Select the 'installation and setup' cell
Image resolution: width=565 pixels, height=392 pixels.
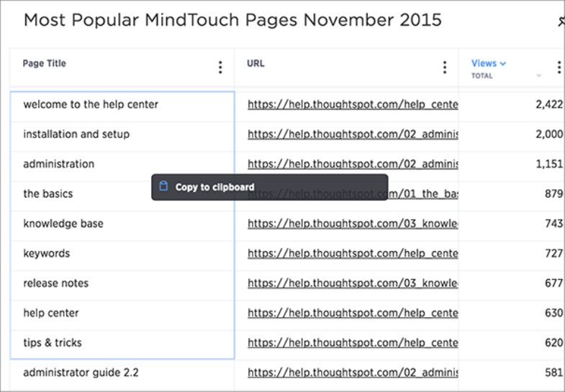coord(122,137)
